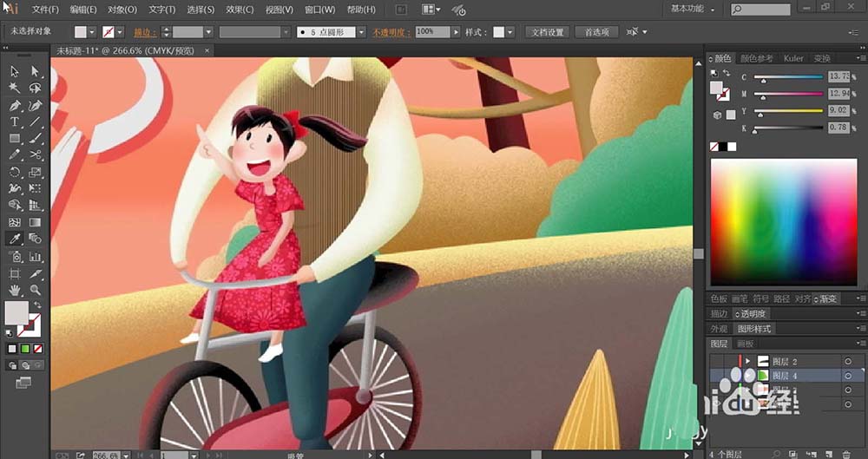Open the 样式 style dropdown
This screenshot has height=459, width=868.
tap(510, 32)
